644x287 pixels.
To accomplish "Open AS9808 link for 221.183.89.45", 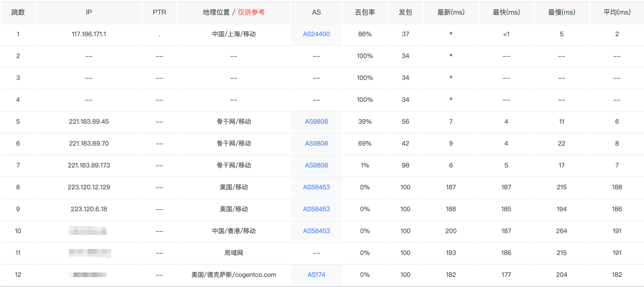I will pyautogui.click(x=316, y=122).
